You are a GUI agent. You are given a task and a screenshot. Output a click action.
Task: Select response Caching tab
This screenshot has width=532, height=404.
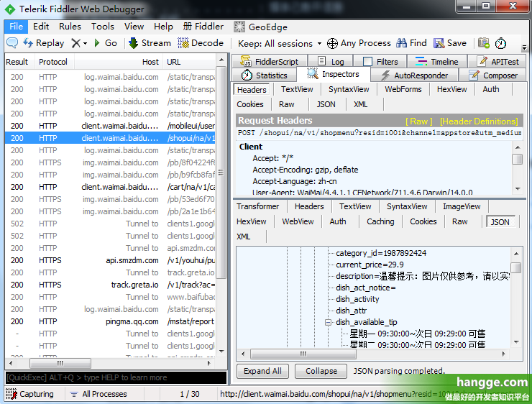tap(380, 221)
